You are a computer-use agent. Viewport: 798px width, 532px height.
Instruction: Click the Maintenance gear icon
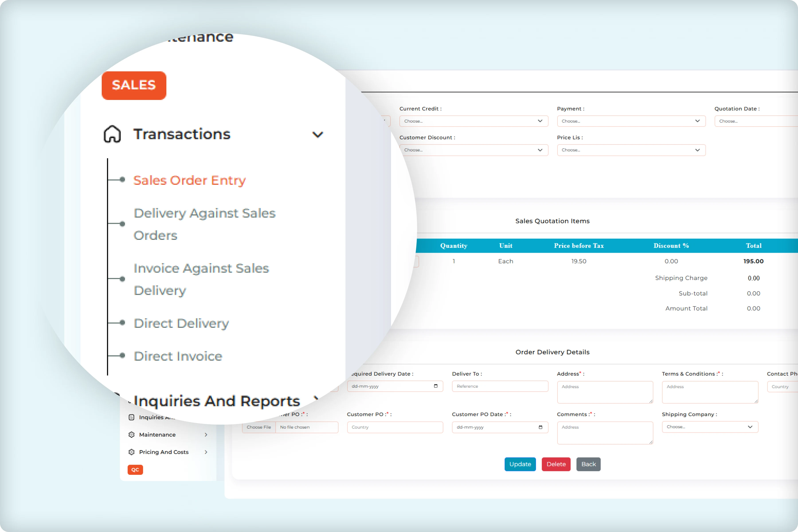pos(132,435)
